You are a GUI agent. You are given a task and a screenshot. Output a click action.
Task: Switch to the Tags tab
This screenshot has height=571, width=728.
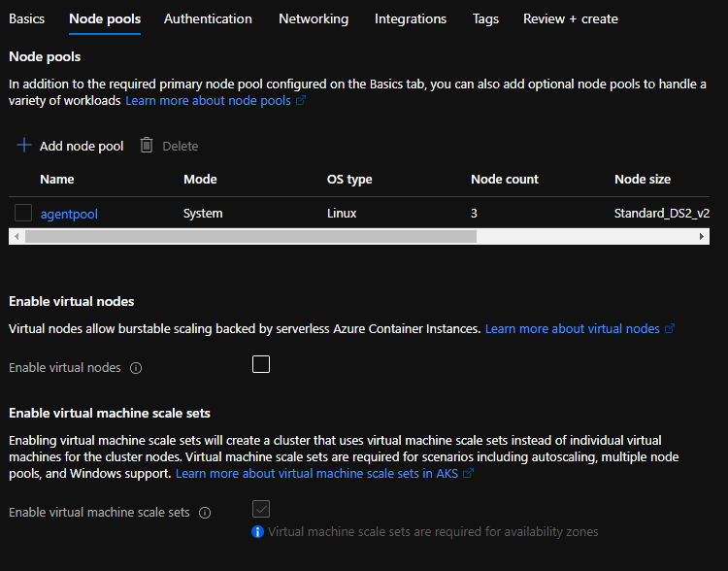coord(485,18)
